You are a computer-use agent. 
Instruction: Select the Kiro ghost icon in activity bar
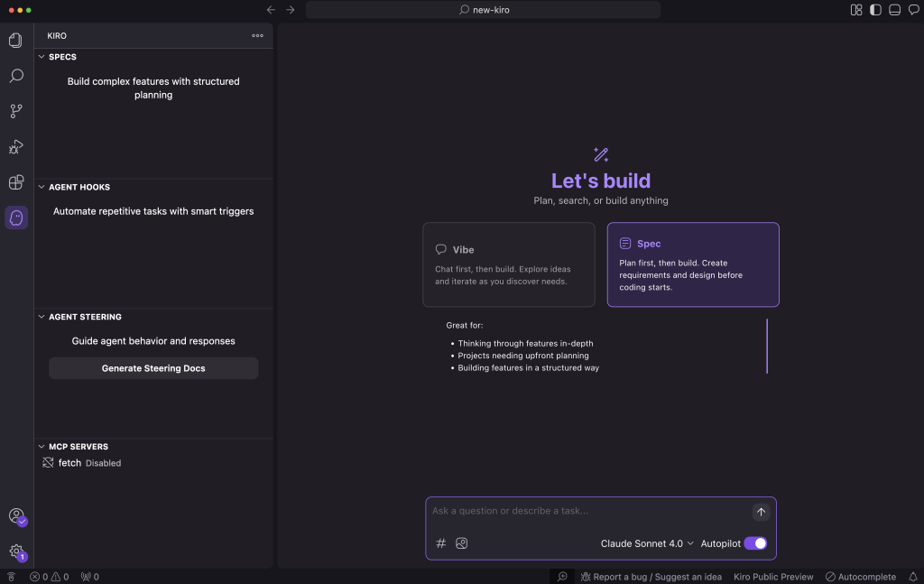16,218
